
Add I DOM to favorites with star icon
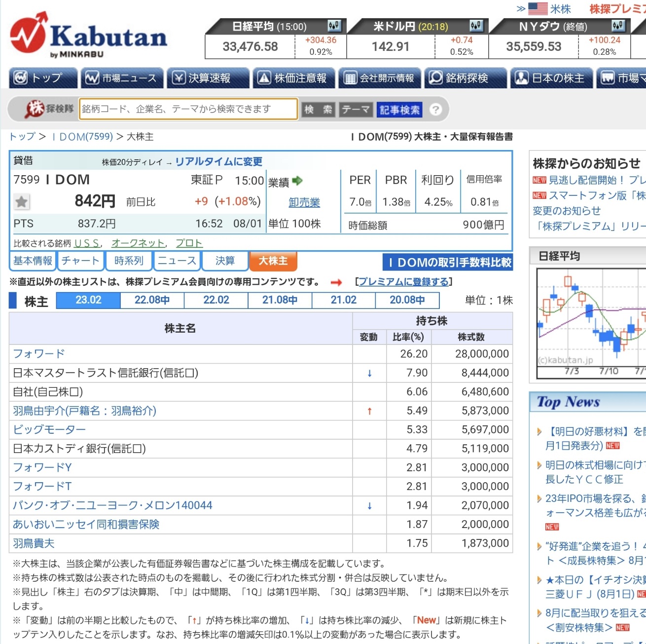point(21,201)
